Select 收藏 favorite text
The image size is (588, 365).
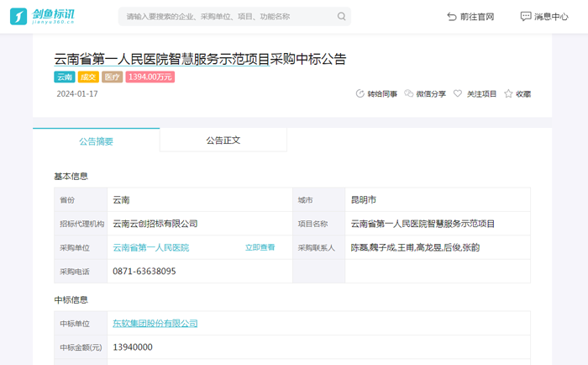click(x=523, y=94)
